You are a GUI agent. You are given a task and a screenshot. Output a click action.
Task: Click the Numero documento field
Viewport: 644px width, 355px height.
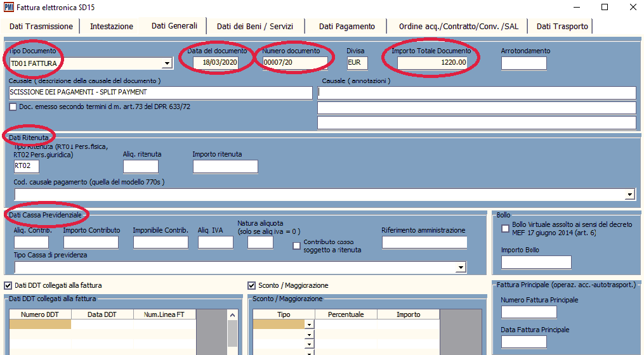point(295,63)
